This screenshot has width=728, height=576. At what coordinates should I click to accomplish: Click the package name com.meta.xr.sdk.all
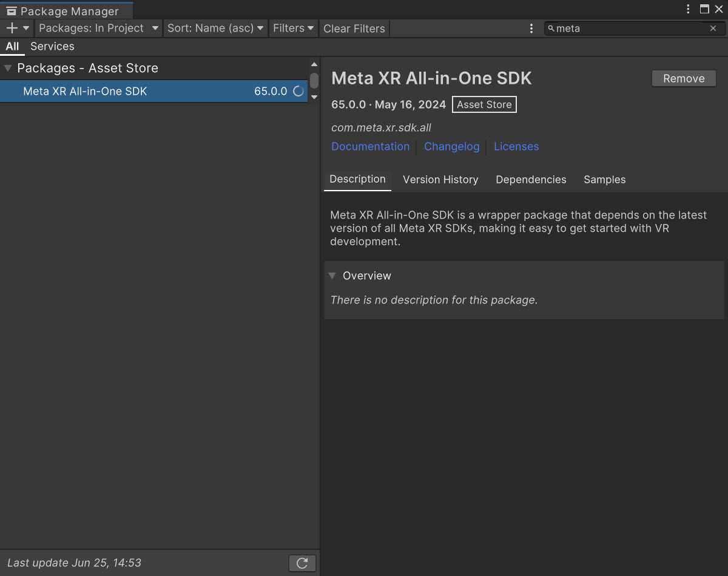[381, 127]
